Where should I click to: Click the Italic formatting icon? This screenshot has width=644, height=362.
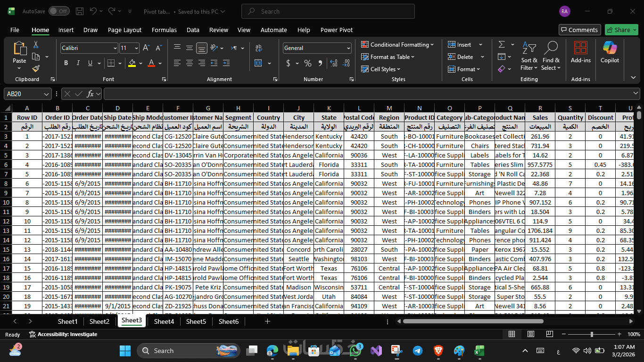click(78, 63)
